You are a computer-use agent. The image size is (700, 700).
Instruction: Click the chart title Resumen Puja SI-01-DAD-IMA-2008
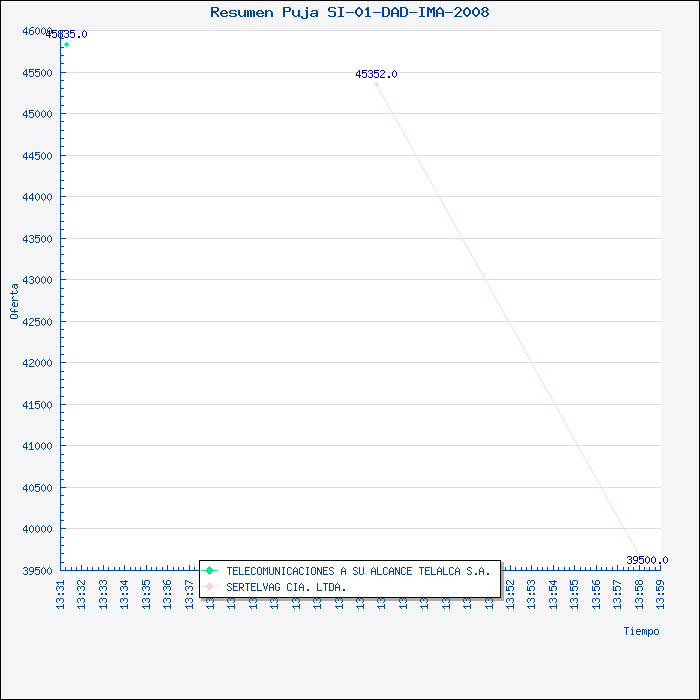tap(350, 12)
